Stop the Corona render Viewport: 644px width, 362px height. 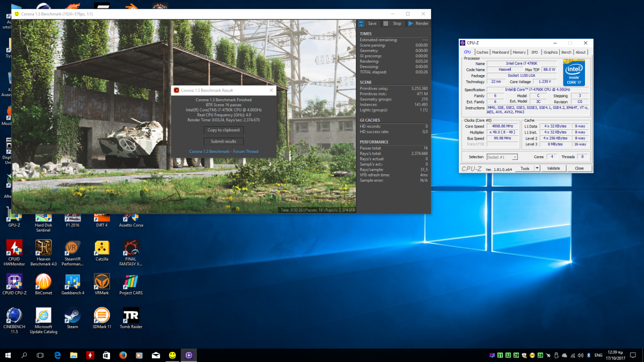(x=392, y=24)
